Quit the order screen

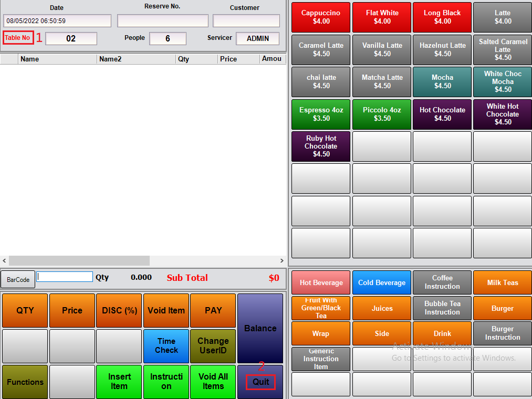coord(260,382)
